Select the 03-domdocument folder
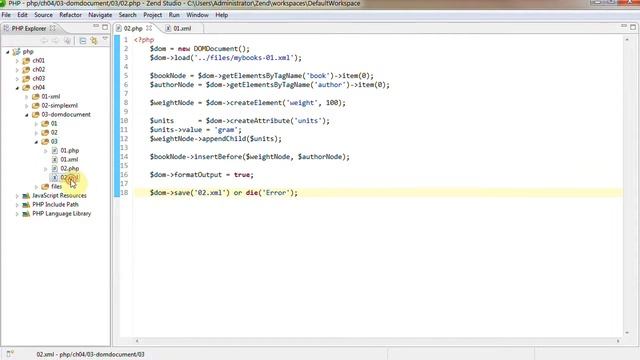This screenshot has height=360, width=640. click(x=66, y=114)
